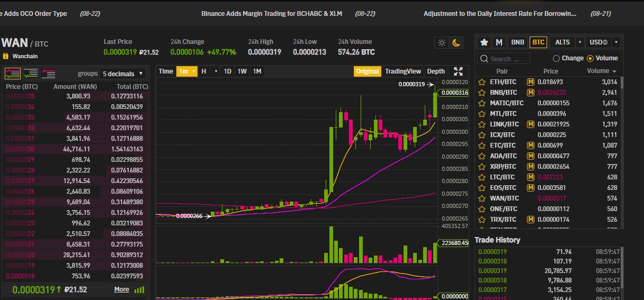Favorite the ETC/BTC pair star
The height and width of the screenshot is (300, 644).
(x=482, y=146)
